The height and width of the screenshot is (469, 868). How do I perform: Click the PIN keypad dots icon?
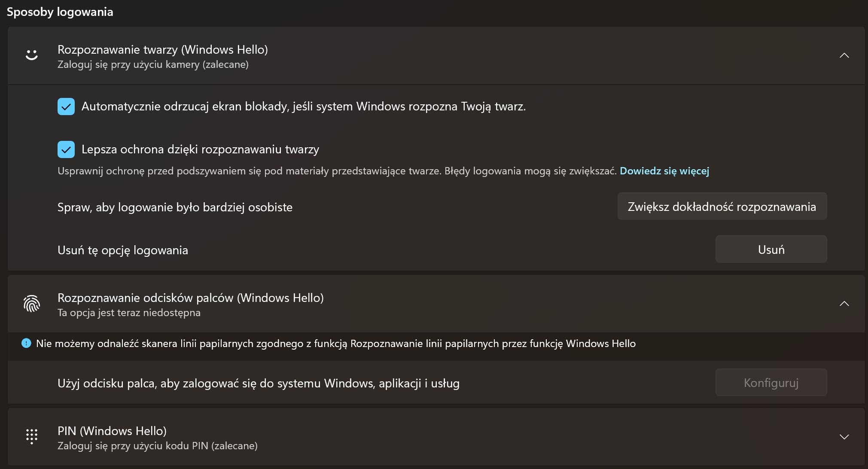pos(31,436)
